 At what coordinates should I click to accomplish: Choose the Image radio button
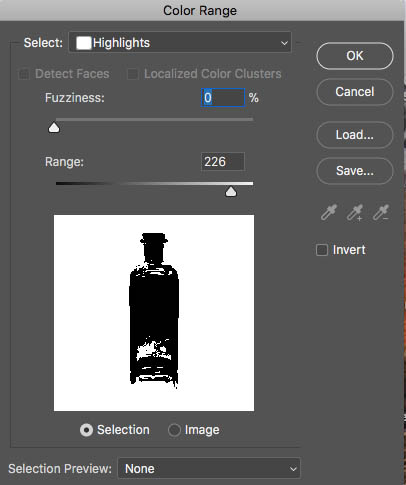click(174, 430)
